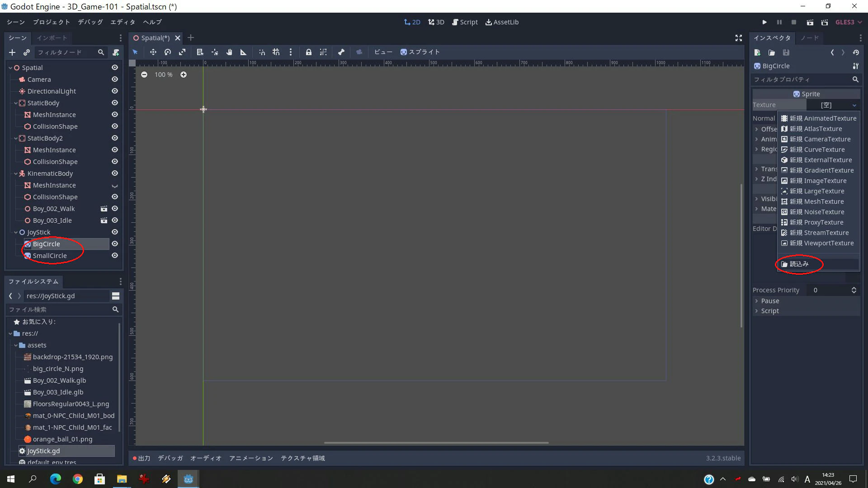Activate the Pan mode hand tool
This screenshot has height=488, width=868.
coord(229,52)
